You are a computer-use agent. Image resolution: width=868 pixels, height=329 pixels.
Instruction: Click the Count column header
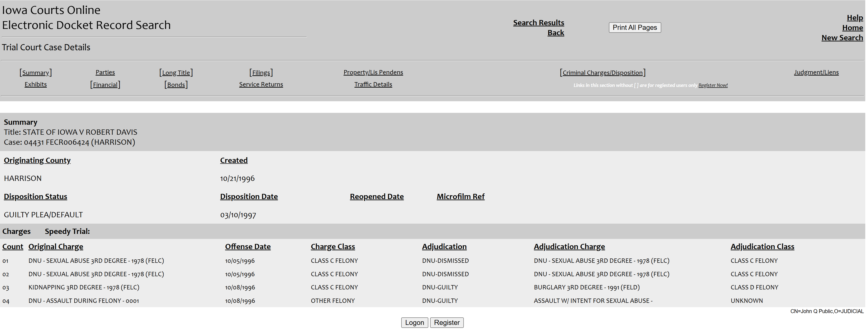click(x=13, y=247)
